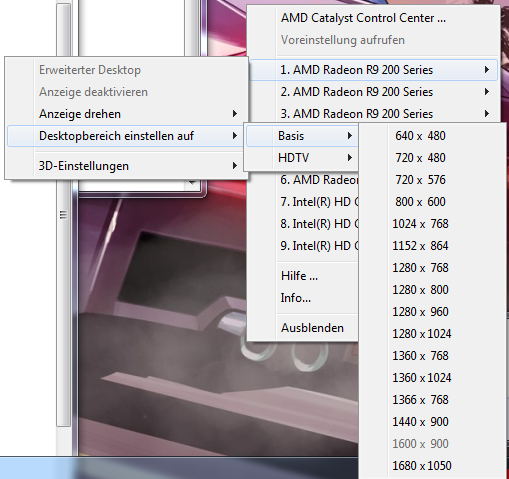Set resolution to 720 x 480
The width and height of the screenshot is (509, 479).
(432, 158)
